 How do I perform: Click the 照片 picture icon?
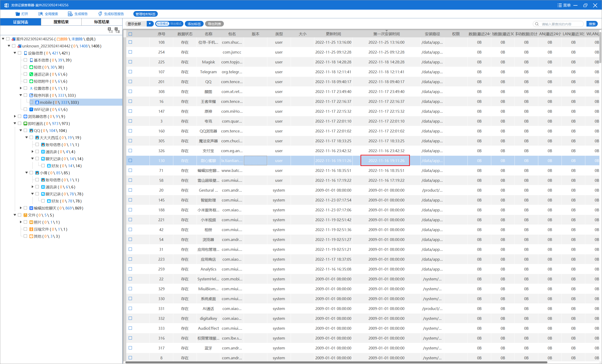31,222
